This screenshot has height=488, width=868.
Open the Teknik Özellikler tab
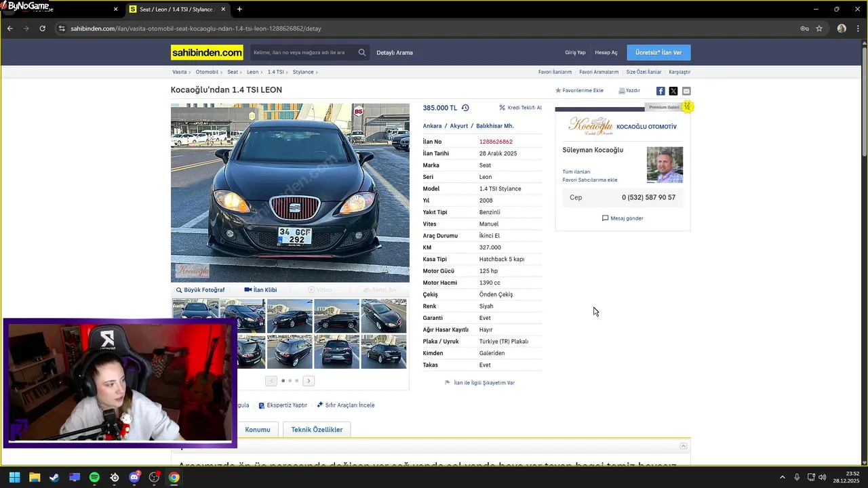pos(317,430)
